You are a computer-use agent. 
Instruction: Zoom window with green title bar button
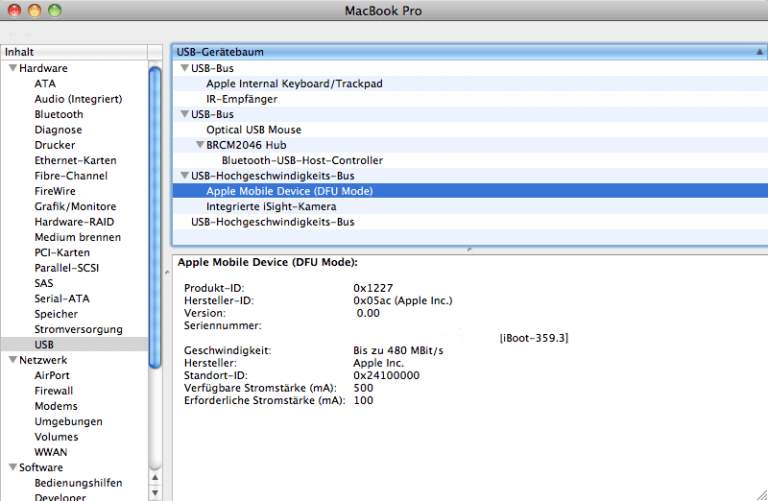tap(54, 10)
